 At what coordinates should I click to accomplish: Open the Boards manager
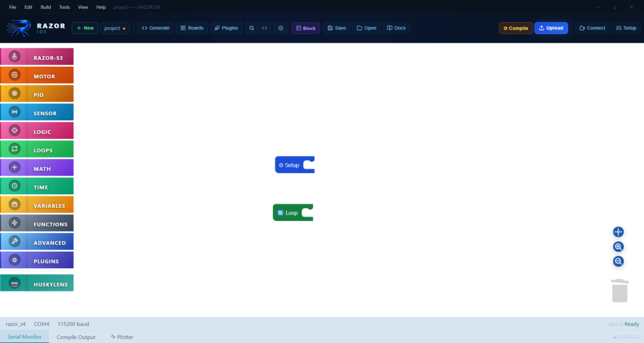pos(192,28)
